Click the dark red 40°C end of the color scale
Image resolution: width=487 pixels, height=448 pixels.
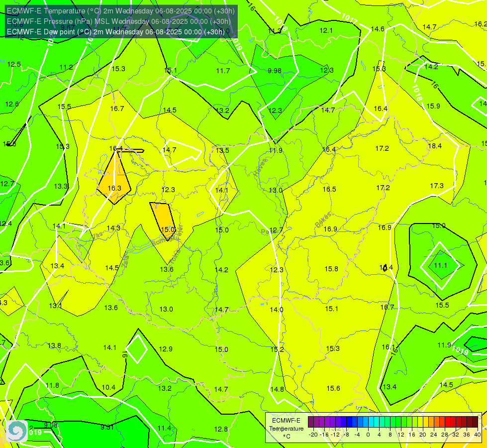tap(475, 422)
